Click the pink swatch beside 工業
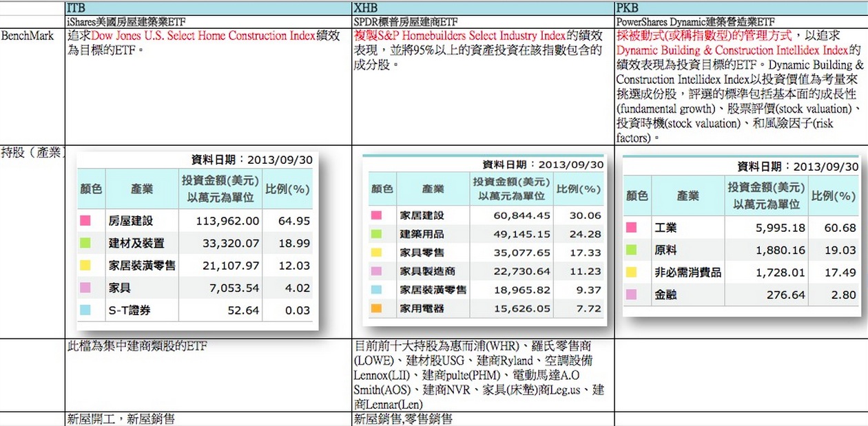The height and width of the screenshot is (426, 868). click(631, 228)
